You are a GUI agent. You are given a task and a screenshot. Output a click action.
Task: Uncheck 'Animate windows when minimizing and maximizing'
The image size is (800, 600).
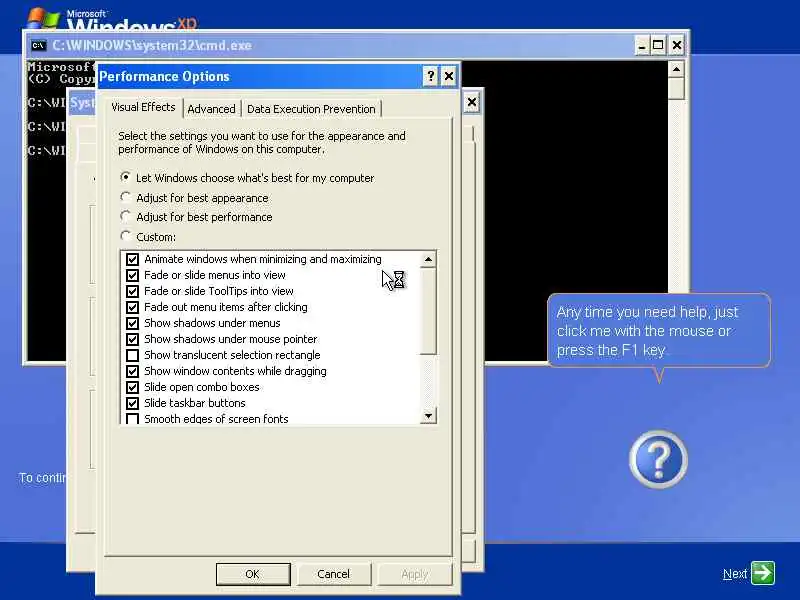pos(133,259)
